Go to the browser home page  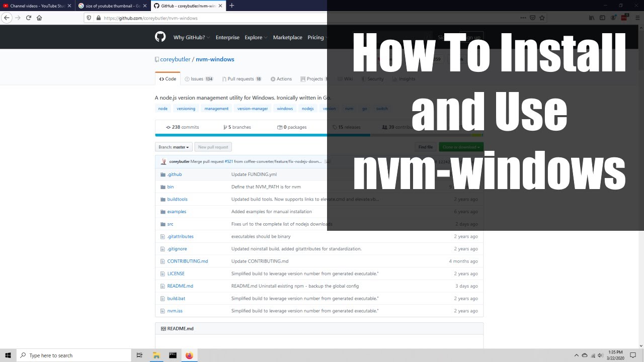coord(39,18)
